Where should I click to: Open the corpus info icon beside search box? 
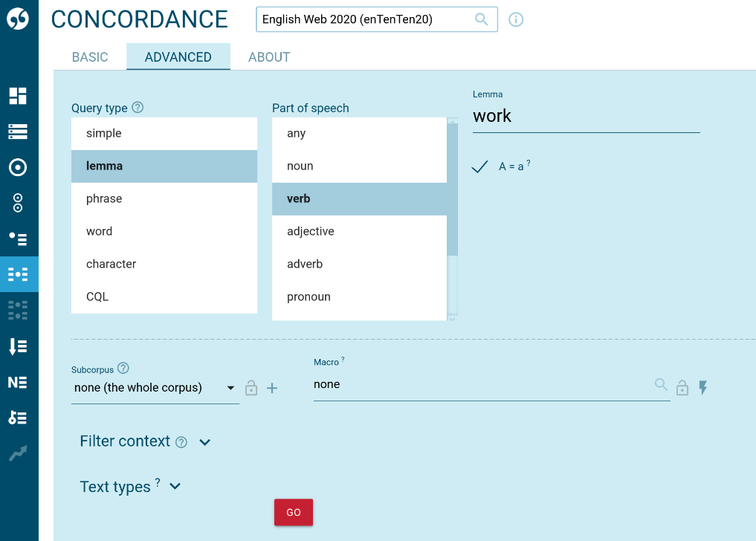tap(516, 19)
